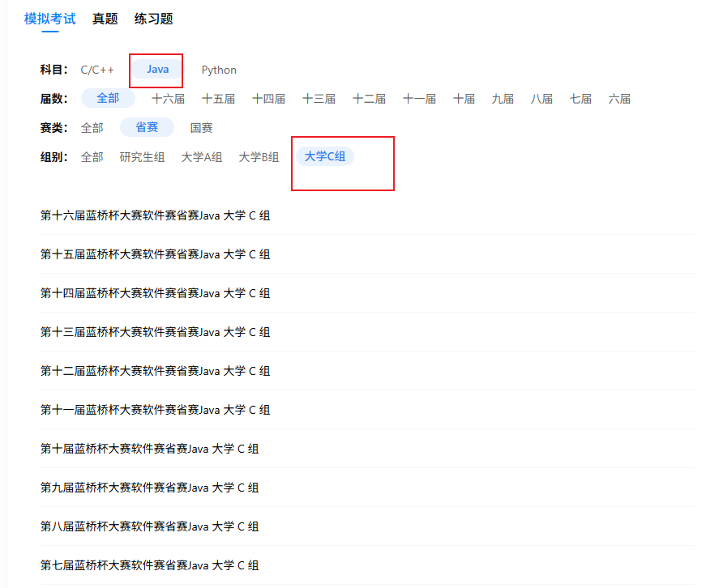Open 第七届蓝桥杯大赛软件赛省赛Java 大学 C 组
Viewport: 719px width, 588px height.
coord(149,565)
